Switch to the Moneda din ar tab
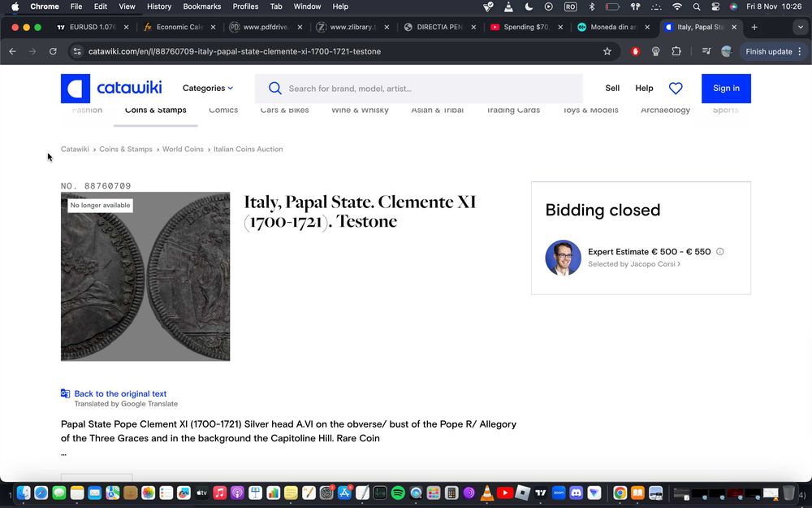 [x=613, y=27]
